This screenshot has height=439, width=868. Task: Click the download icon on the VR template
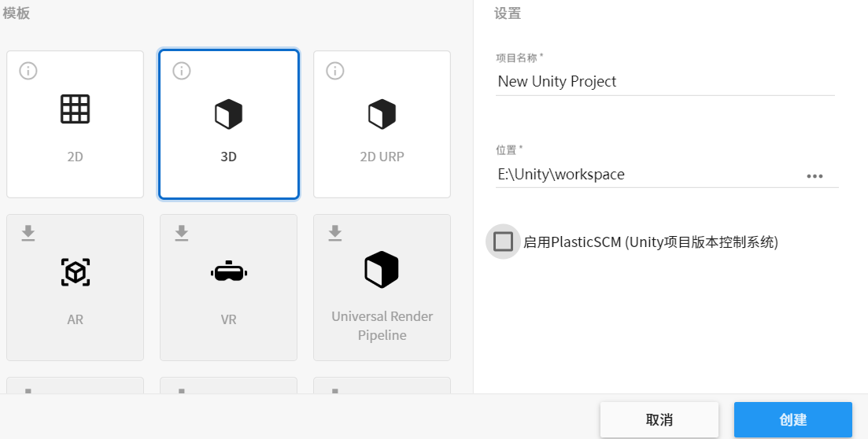tap(182, 233)
